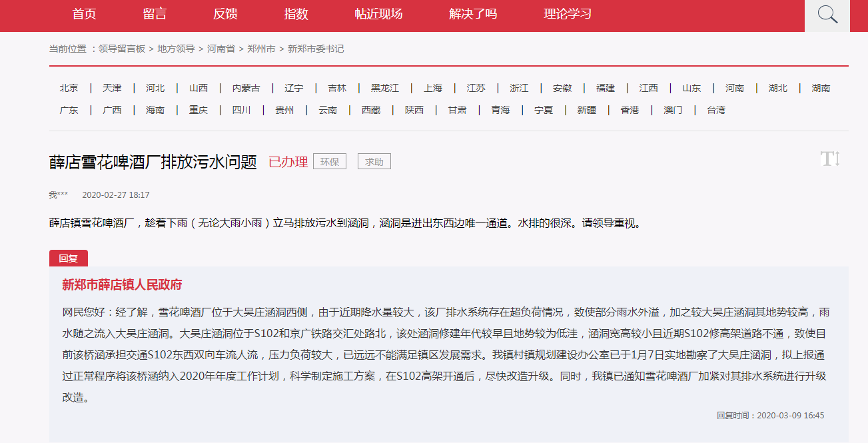This screenshot has width=868, height=443.
Task: Select the 上海 region link
Action: click(433, 88)
